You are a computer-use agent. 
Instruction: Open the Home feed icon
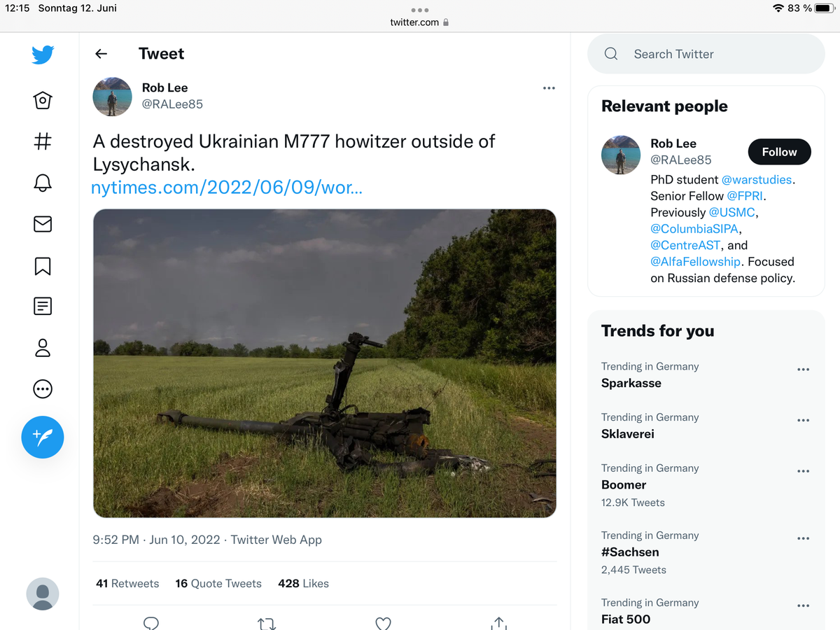click(x=43, y=101)
